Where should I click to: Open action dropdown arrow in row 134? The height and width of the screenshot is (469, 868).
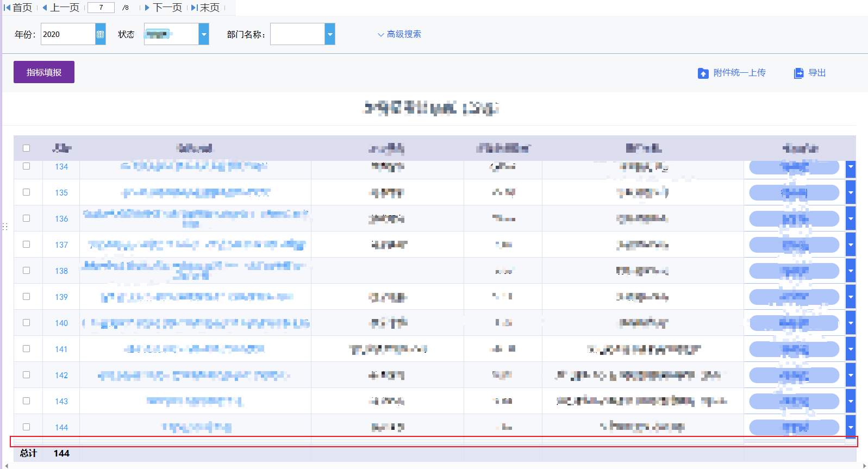pyautogui.click(x=851, y=169)
